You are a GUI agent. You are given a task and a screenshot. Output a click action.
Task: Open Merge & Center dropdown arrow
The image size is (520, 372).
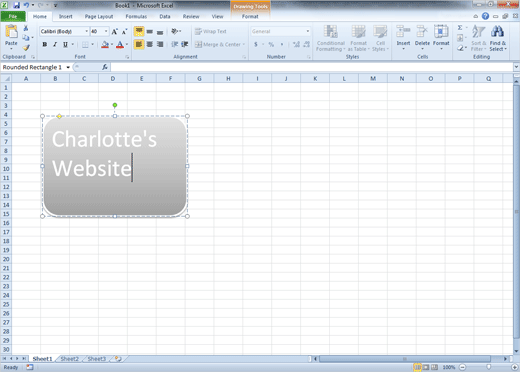click(244, 44)
